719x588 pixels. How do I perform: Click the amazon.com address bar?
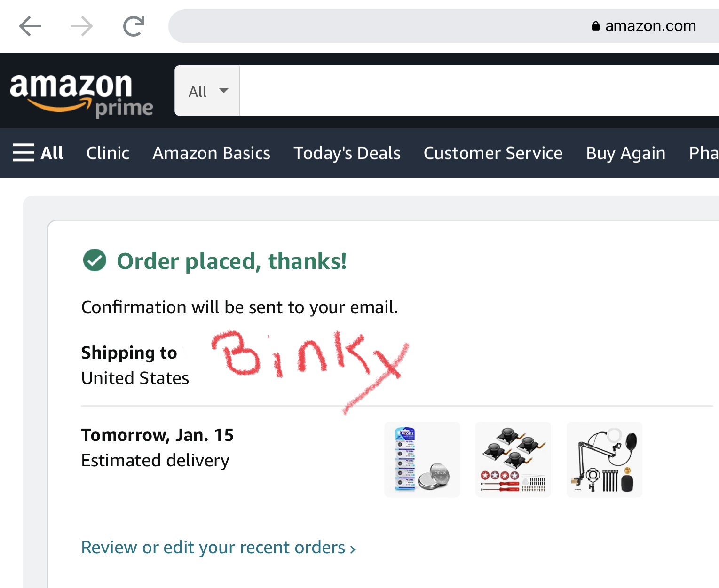coord(444,26)
